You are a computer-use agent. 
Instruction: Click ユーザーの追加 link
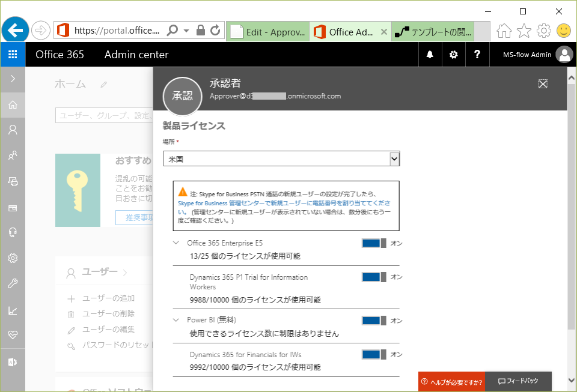[x=108, y=298]
